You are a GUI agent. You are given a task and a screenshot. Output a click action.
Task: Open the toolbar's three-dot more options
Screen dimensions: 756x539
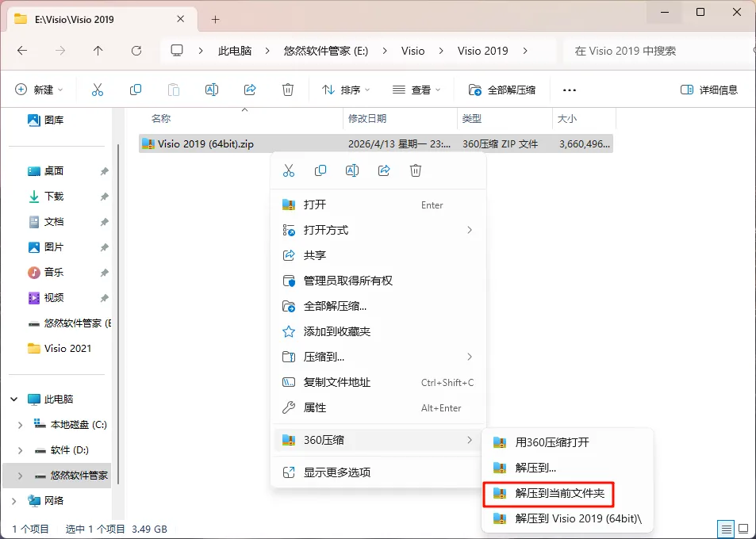(570, 90)
